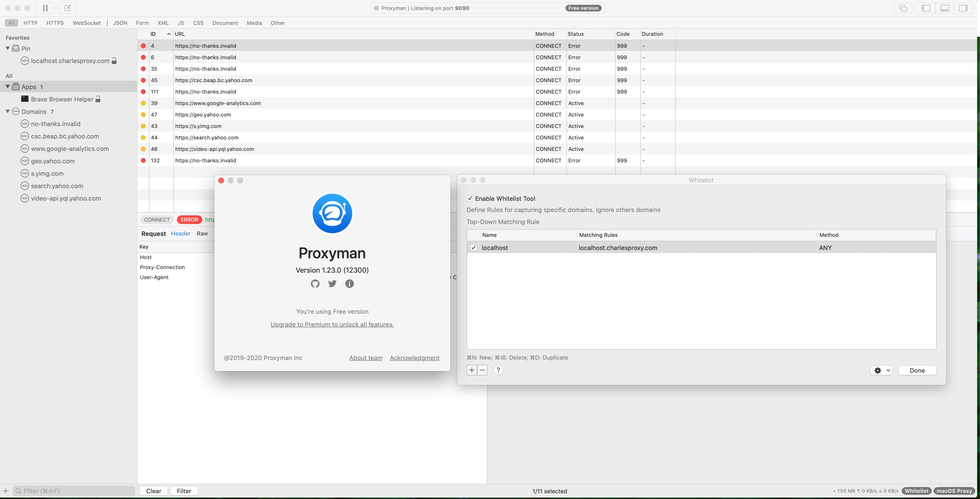
Task: Sort requests by the ID column arrow
Action: (169, 34)
